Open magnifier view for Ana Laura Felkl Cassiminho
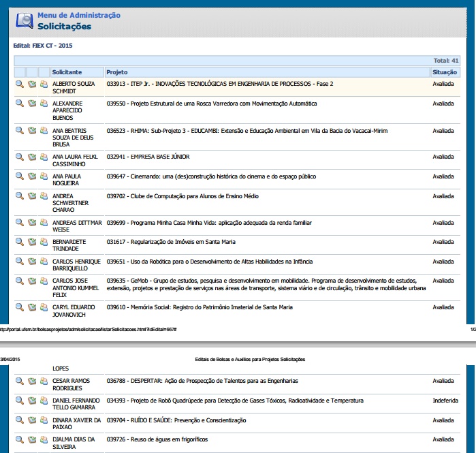476x453 pixels. (x=20, y=157)
